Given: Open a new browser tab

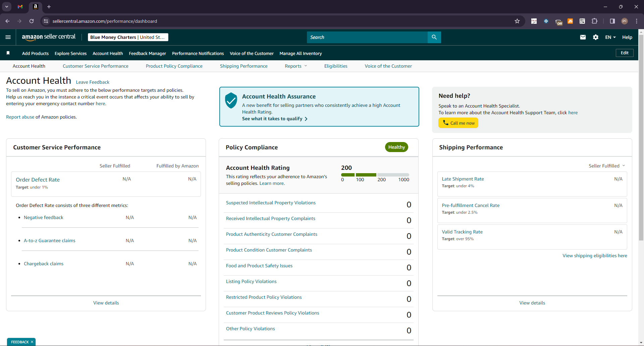Looking at the screenshot, I should pyautogui.click(x=49, y=7).
